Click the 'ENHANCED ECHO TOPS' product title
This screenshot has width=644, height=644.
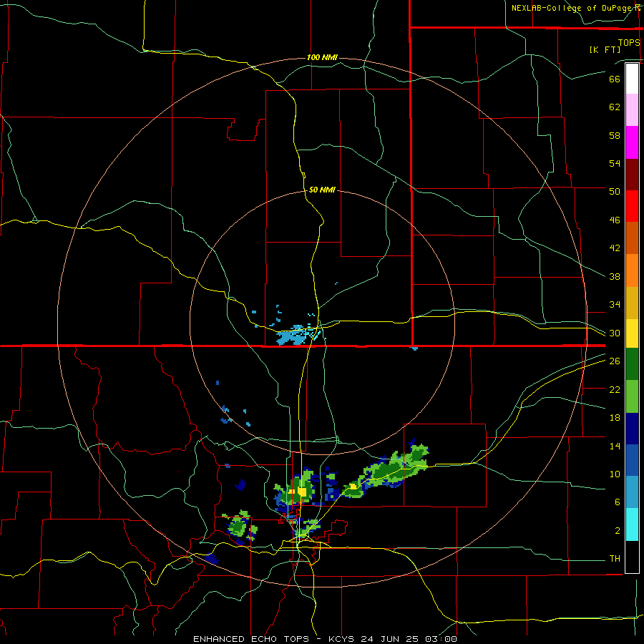[x=251, y=639]
